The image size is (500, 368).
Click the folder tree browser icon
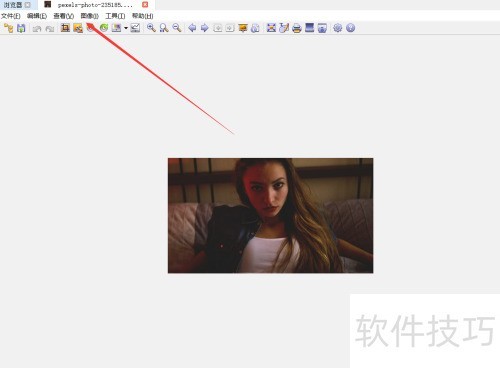point(8,28)
